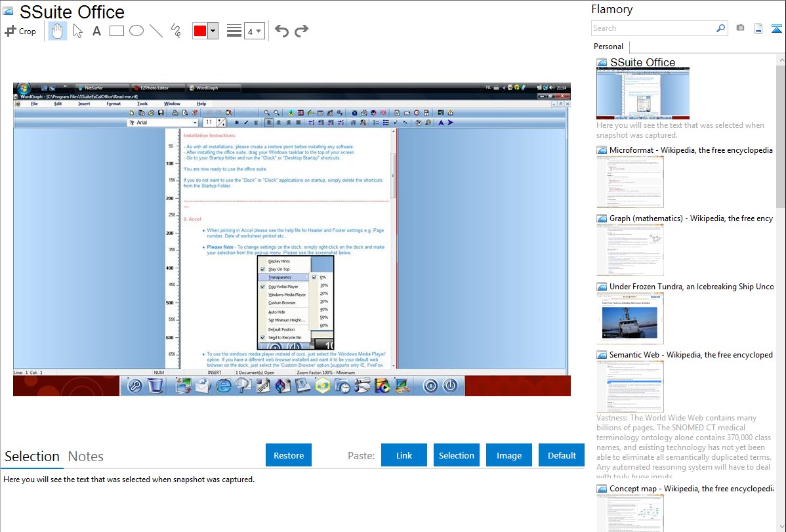Click the recycle bin icon on dock
This screenshot has height=532, width=786.
(155, 386)
